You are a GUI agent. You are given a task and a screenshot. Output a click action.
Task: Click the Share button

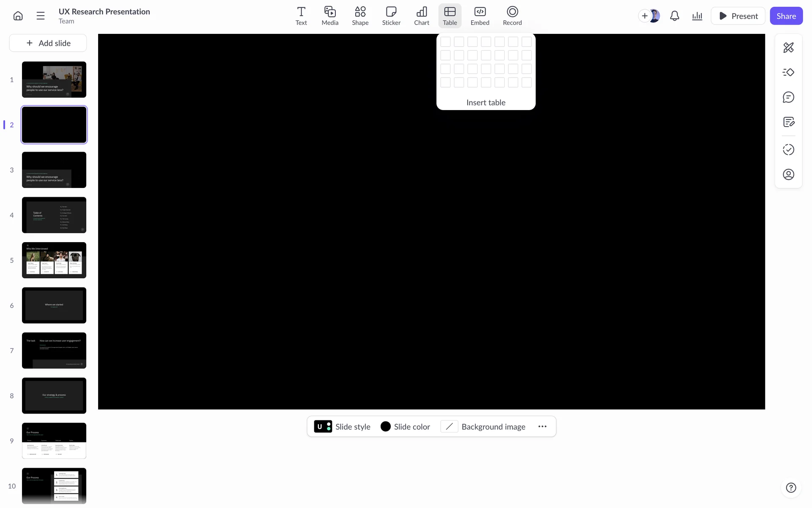click(x=786, y=16)
